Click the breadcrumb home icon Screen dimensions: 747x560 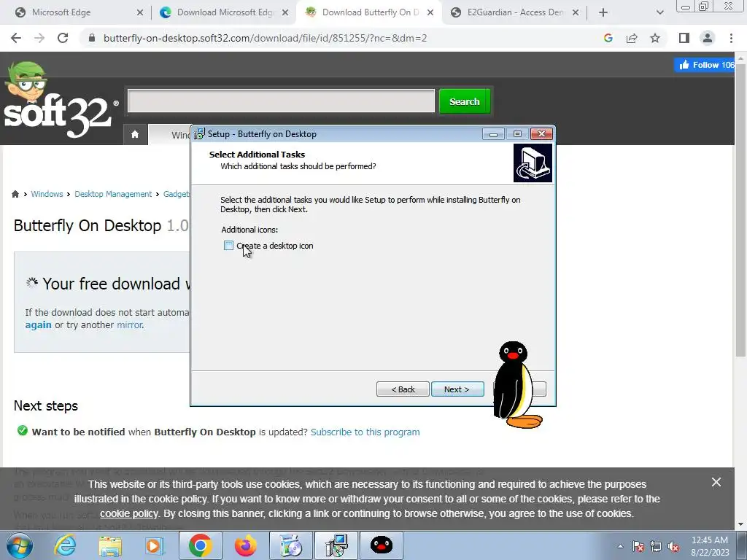pyautogui.click(x=15, y=194)
